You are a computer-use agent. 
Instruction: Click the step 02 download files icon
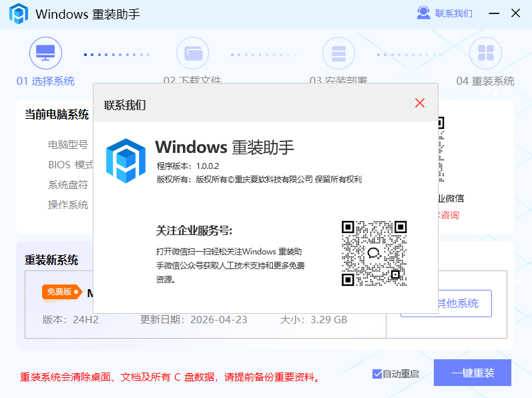192,53
